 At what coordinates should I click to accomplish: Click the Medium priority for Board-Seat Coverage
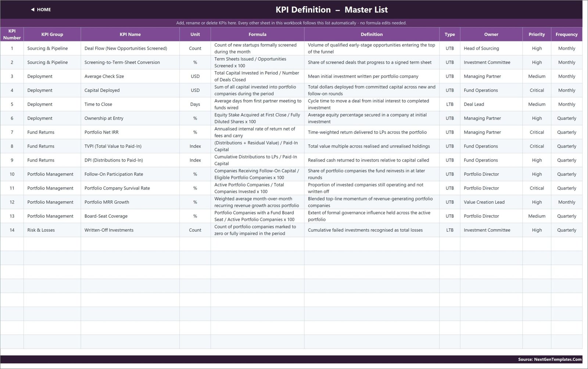[x=537, y=216]
